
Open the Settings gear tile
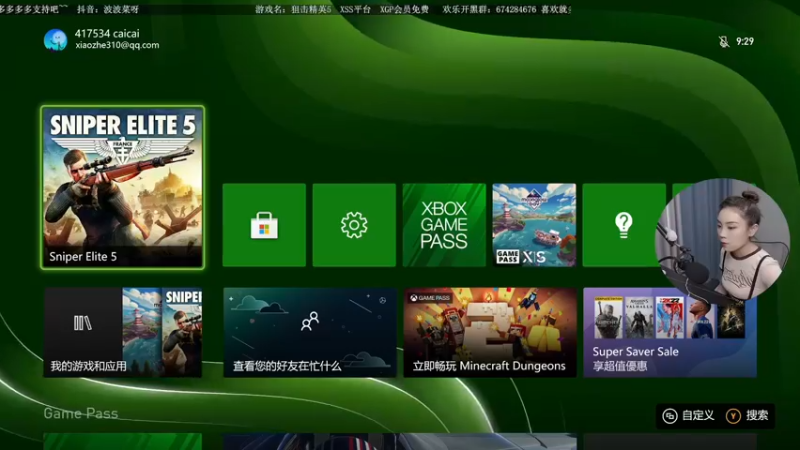click(x=354, y=225)
